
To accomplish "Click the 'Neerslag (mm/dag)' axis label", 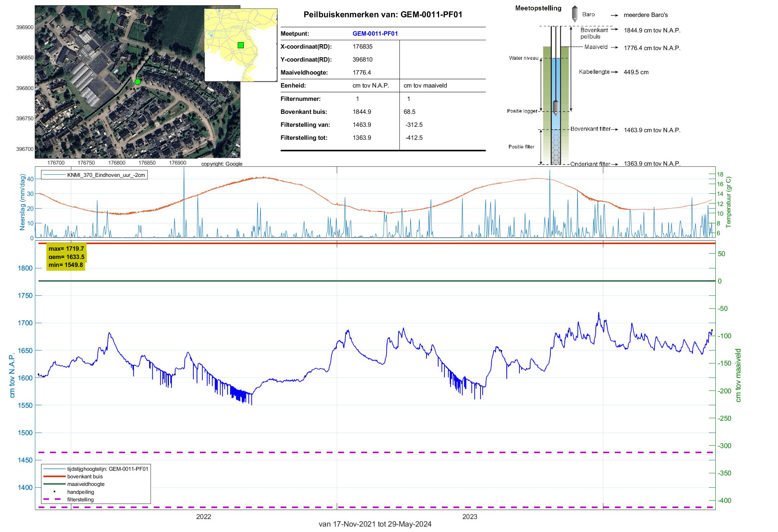I will (x=22, y=202).
